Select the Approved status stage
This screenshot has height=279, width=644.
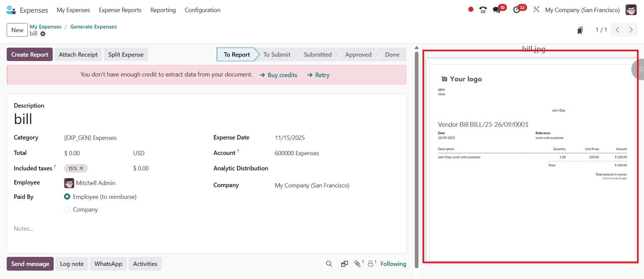click(x=358, y=55)
